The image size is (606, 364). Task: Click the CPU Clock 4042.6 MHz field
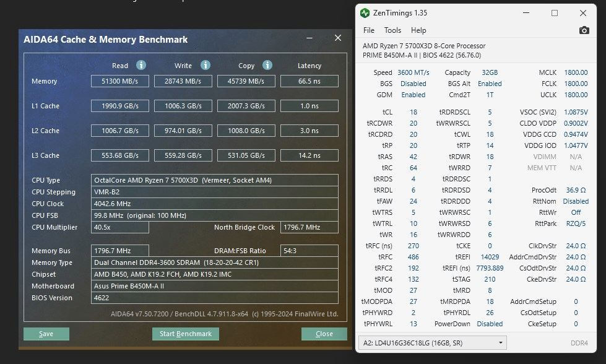pyautogui.click(x=215, y=204)
